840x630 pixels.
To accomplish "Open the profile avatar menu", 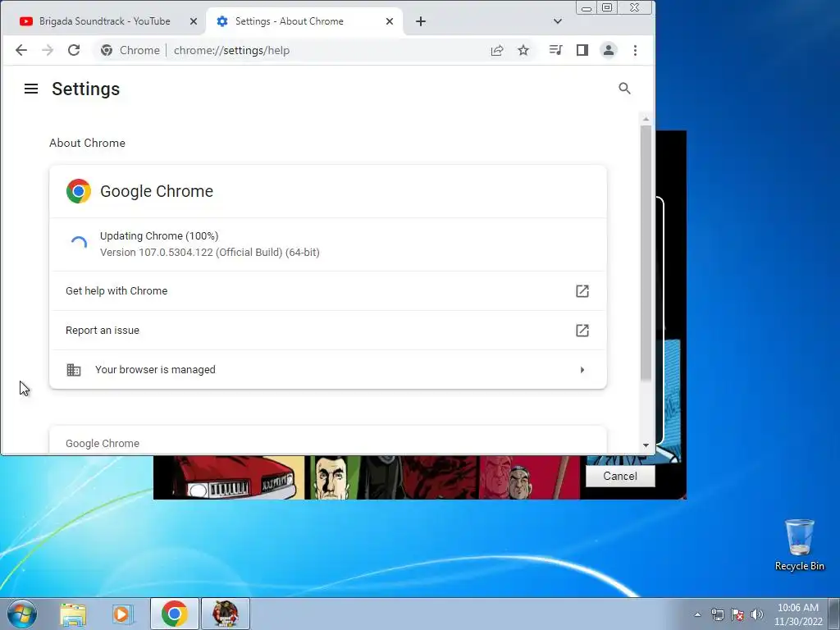I will [x=609, y=50].
